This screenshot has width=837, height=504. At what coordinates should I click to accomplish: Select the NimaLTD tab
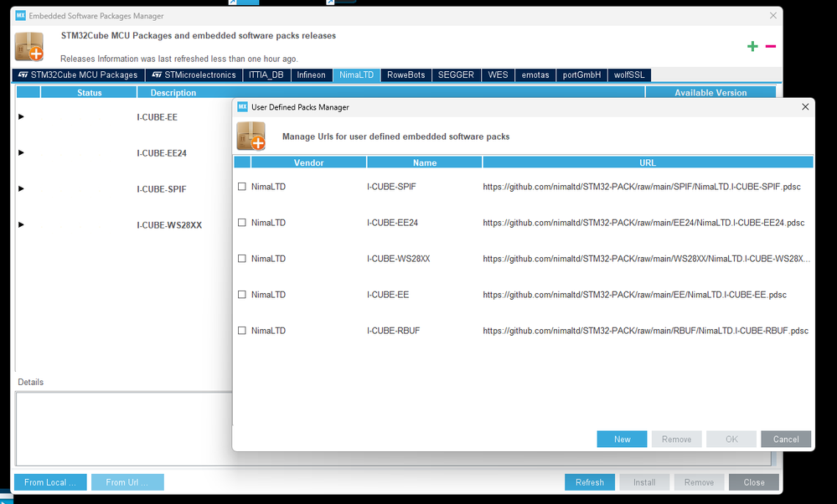(x=357, y=75)
